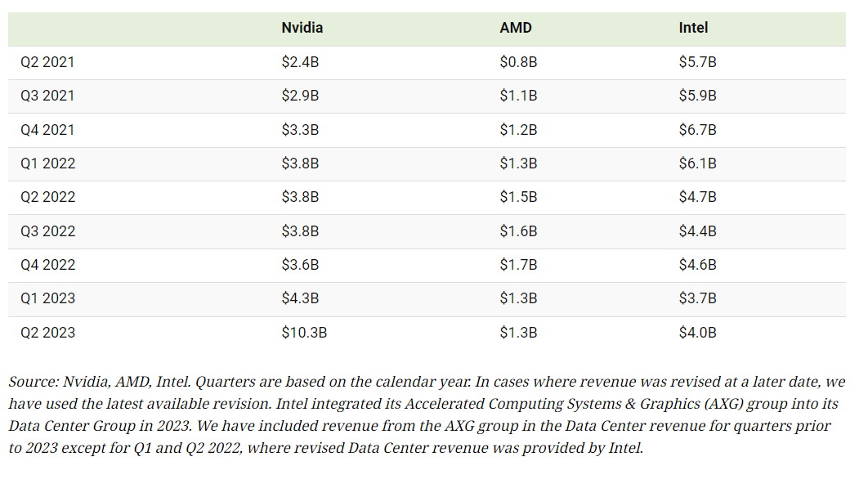Click the AMD column header
This screenshot has height=479, width=868.
[516, 28]
